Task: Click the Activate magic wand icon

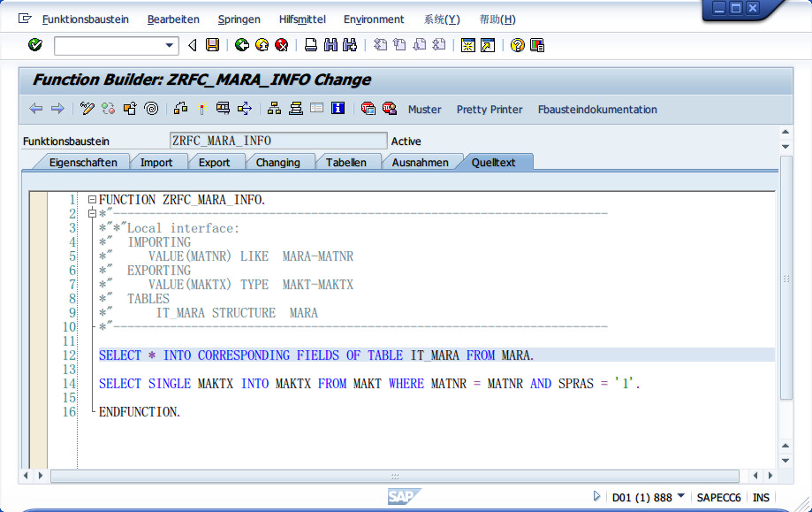Action: (202, 108)
